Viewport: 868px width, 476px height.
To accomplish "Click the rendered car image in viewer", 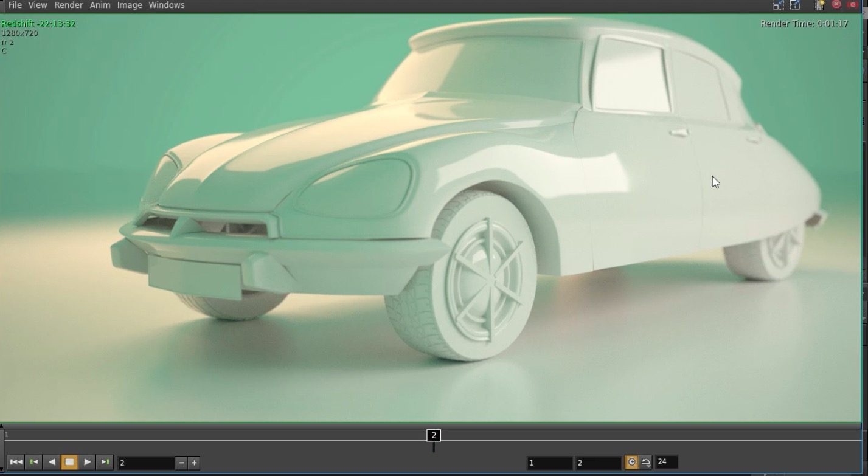I will coord(431,218).
